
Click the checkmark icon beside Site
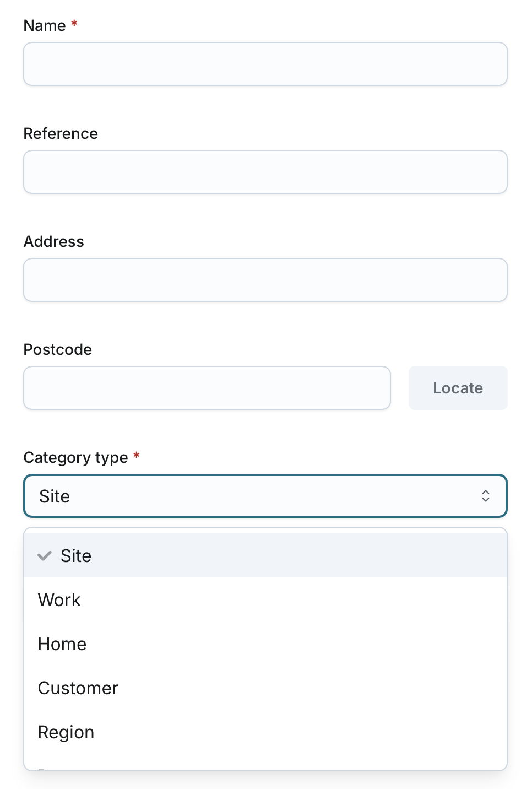coord(45,556)
